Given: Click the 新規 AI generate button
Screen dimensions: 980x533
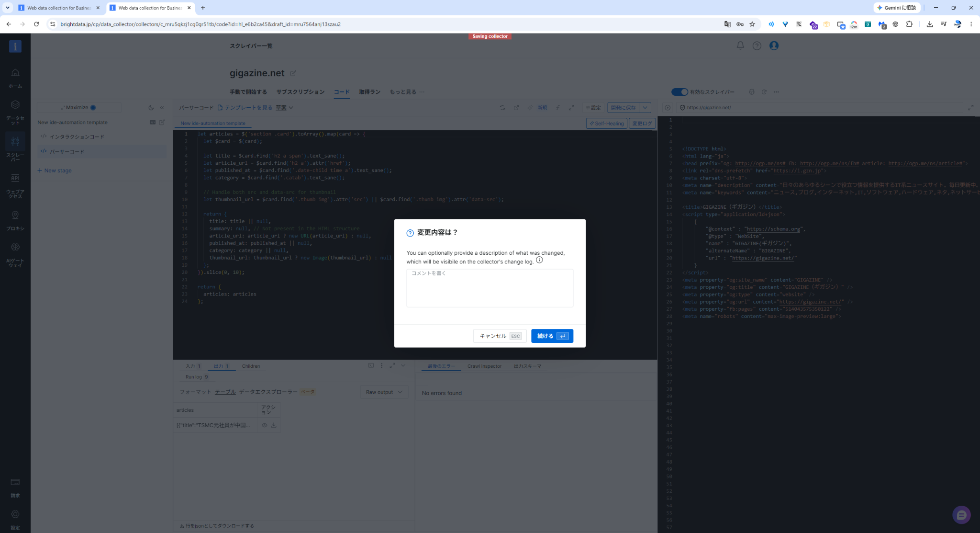Looking at the screenshot, I should pos(537,108).
